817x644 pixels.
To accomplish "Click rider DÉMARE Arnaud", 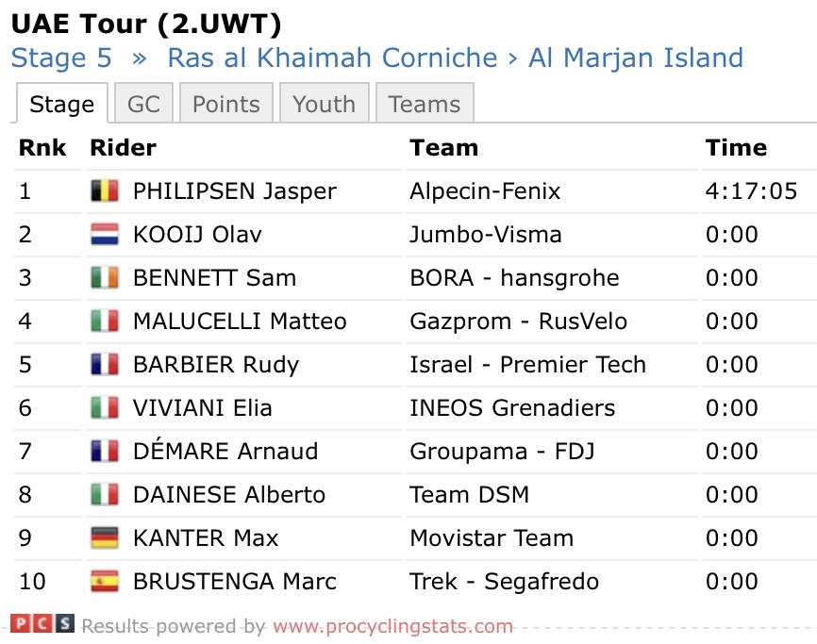I will (225, 452).
